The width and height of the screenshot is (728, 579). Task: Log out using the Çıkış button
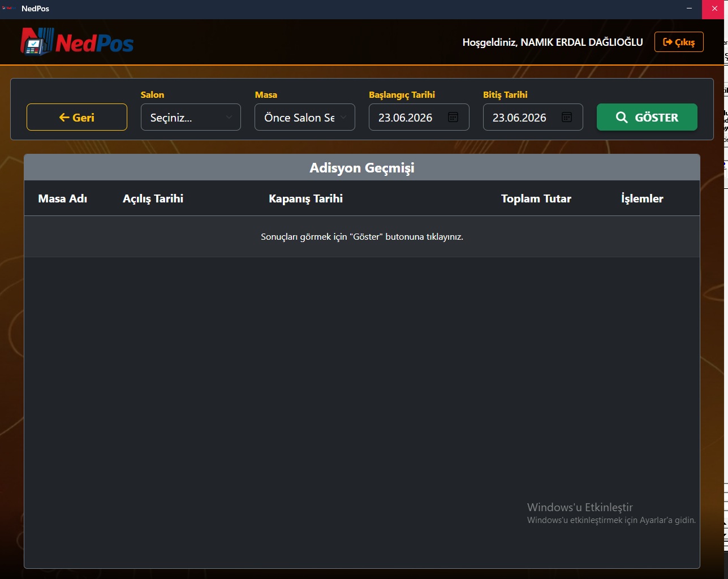click(679, 42)
